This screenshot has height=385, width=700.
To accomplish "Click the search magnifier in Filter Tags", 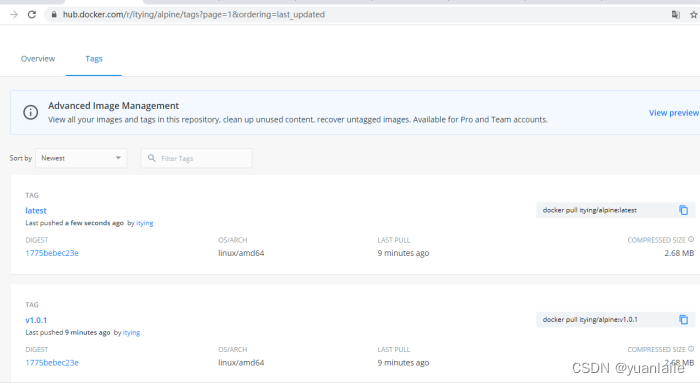I will coord(152,158).
